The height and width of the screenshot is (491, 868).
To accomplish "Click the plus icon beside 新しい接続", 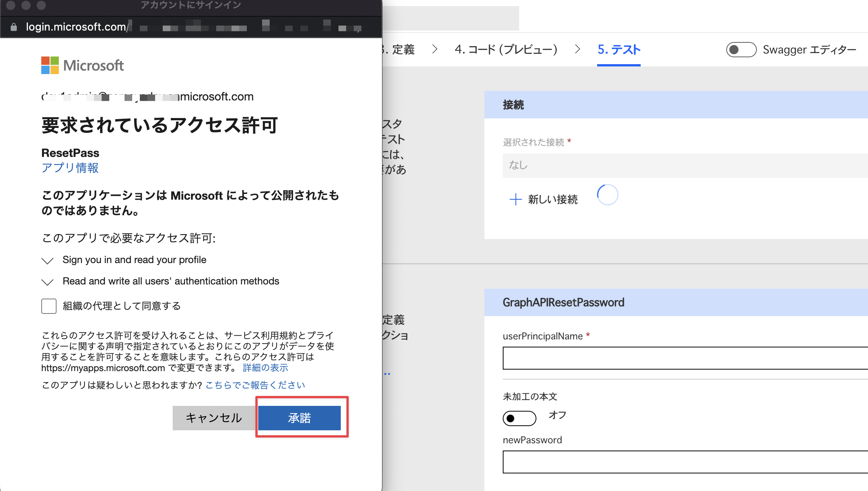I will 516,199.
